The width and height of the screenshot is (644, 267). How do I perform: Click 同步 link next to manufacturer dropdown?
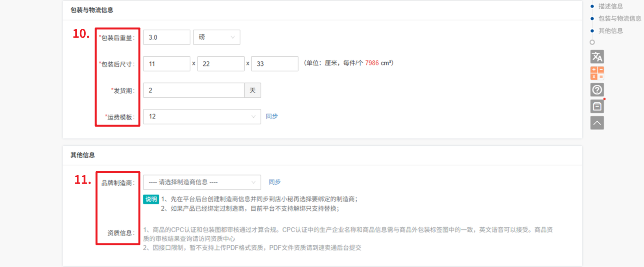point(275,182)
